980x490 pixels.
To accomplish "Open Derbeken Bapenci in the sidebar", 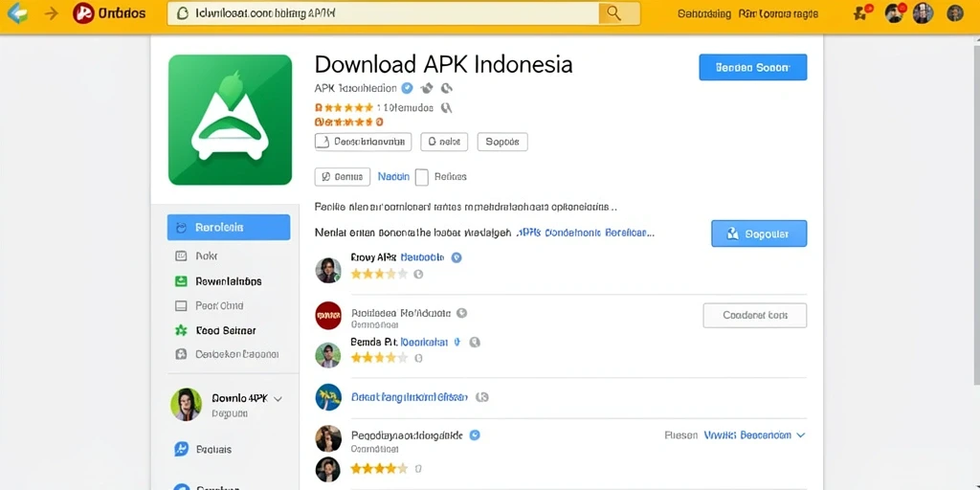I will tap(228, 354).
